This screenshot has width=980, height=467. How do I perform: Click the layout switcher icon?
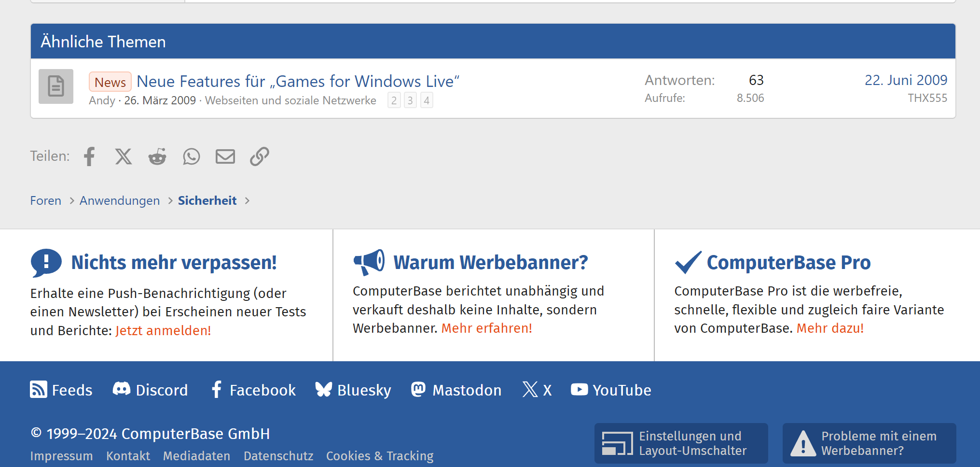(618, 443)
